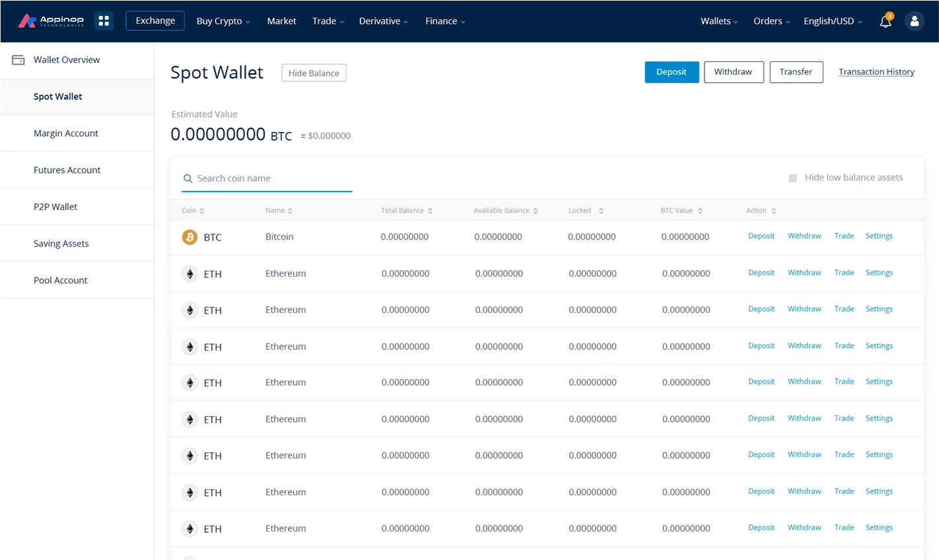Image resolution: width=939 pixels, height=560 pixels.
Task: Enable Hide low balance assets checkbox
Action: point(792,178)
